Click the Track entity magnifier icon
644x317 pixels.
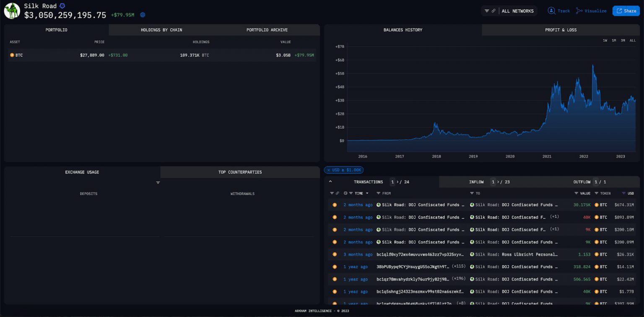coord(551,11)
